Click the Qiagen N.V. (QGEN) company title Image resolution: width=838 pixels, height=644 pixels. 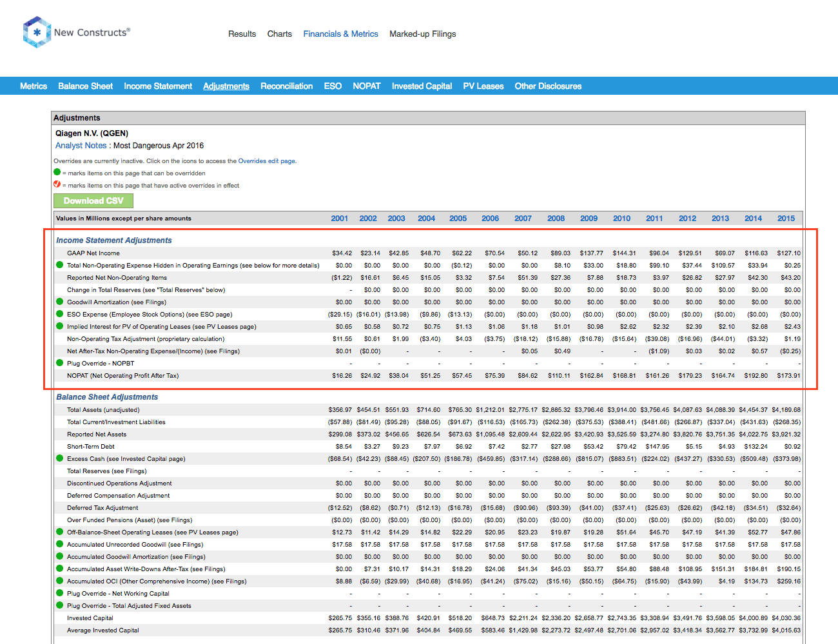[x=92, y=133]
